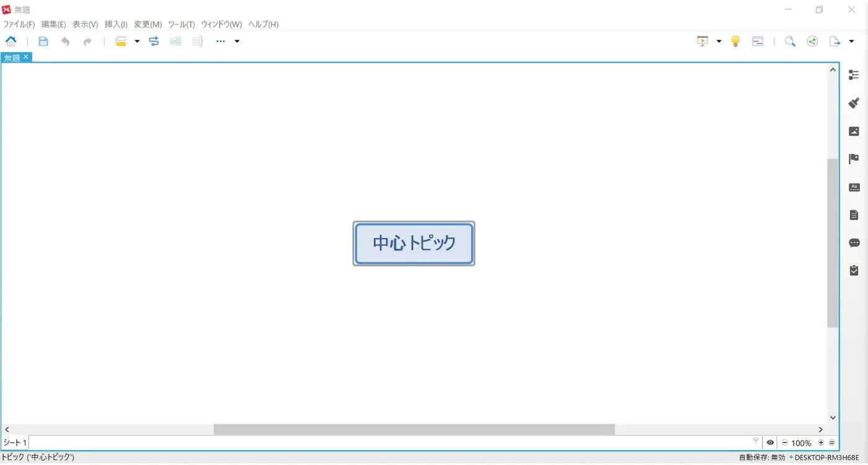
Task: Toggle the eye visibility filter in the status bar
Action: 770,442
